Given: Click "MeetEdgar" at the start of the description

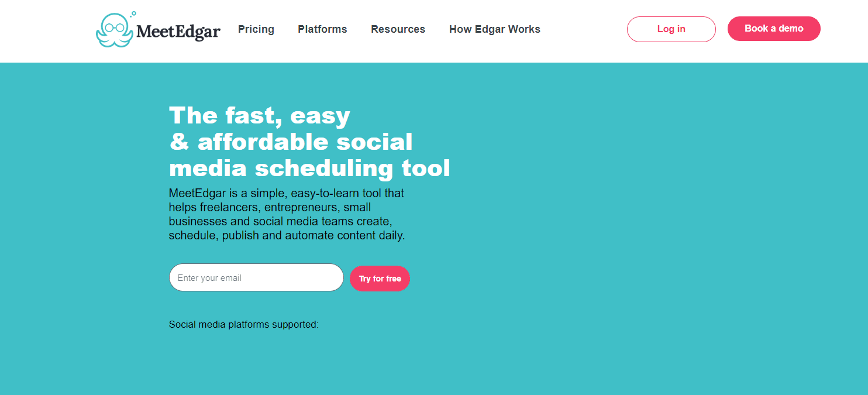Looking at the screenshot, I should [x=197, y=193].
